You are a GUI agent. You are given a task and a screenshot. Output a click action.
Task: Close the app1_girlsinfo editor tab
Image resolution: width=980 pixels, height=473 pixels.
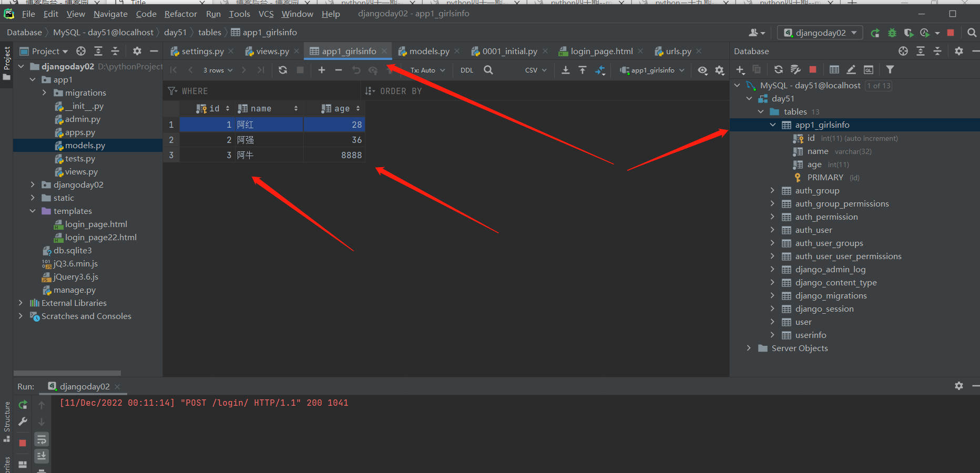(x=384, y=51)
